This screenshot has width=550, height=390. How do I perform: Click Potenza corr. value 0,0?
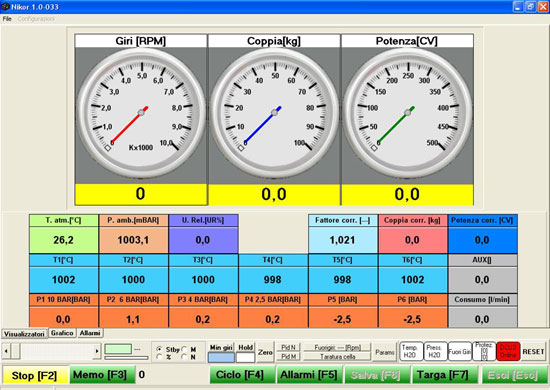482,240
